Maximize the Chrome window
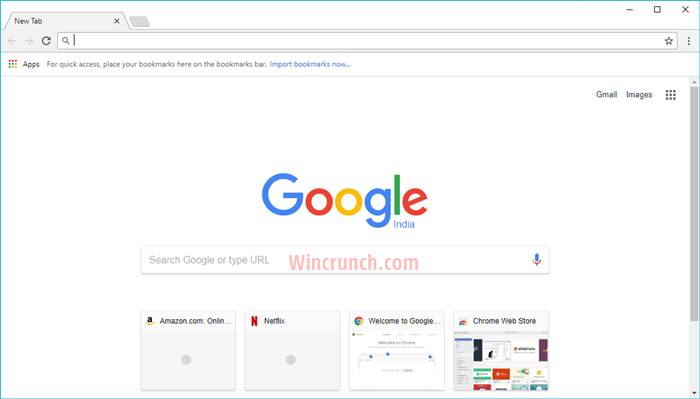 coord(657,9)
